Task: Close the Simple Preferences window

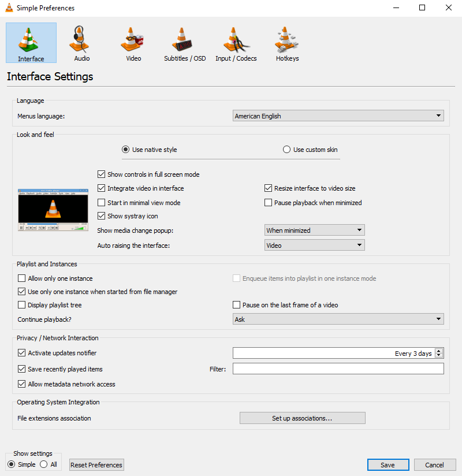Action: pos(448,8)
